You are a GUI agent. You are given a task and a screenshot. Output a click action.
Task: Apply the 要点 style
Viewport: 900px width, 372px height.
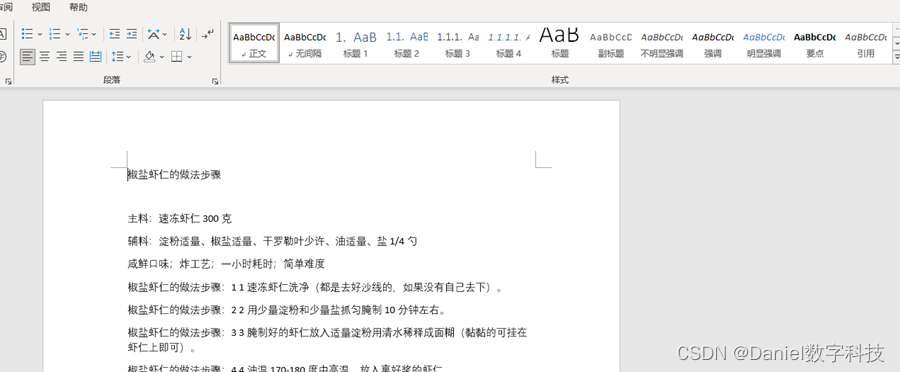point(814,42)
